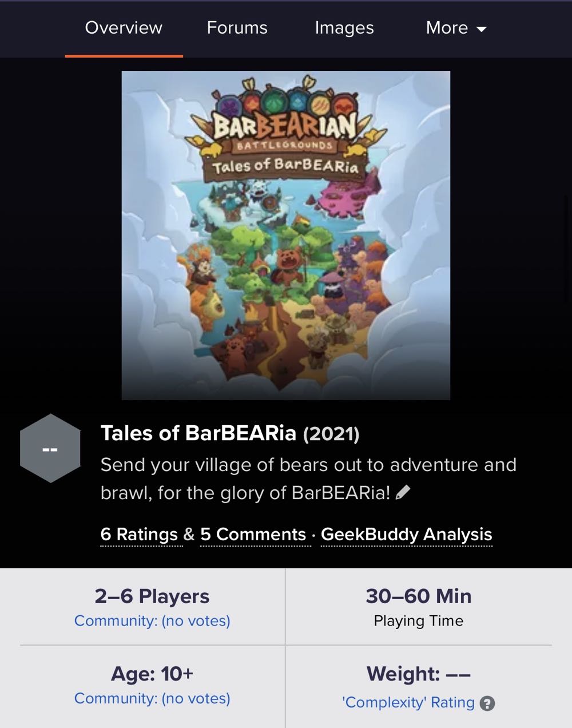The width and height of the screenshot is (572, 728).
Task: Click Community votes link under 2–6 Players
Action: point(152,621)
